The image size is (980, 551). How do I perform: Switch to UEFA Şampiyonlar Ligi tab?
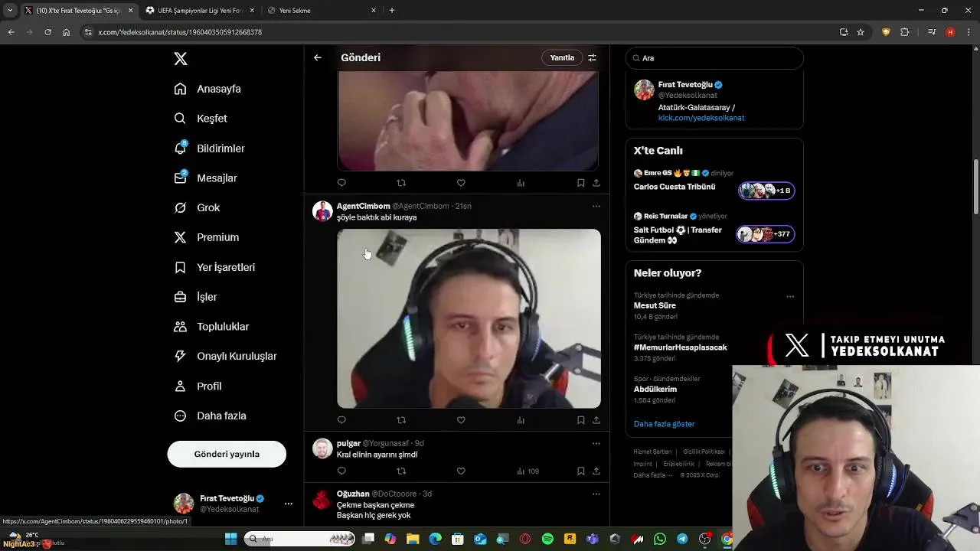tap(200, 11)
